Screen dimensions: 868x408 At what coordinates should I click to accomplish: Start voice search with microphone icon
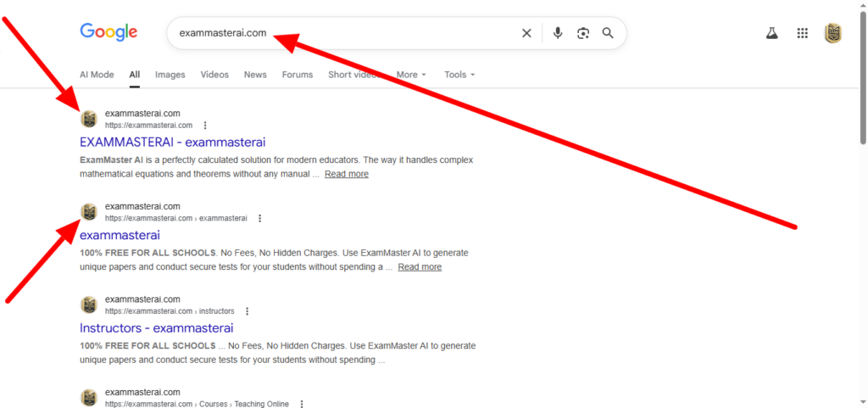click(x=558, y=33)
